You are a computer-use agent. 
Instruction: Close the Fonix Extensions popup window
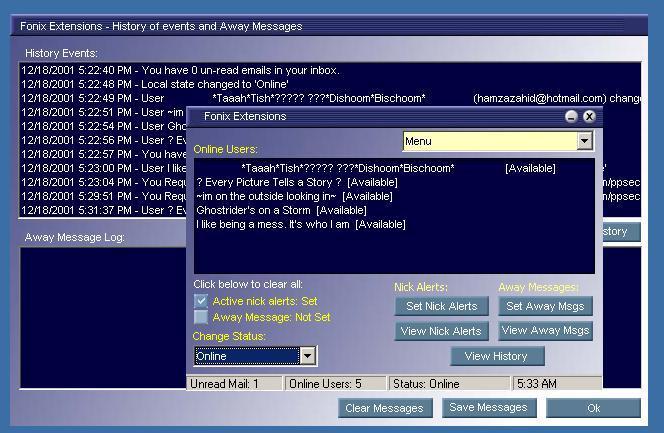[589, 116]
